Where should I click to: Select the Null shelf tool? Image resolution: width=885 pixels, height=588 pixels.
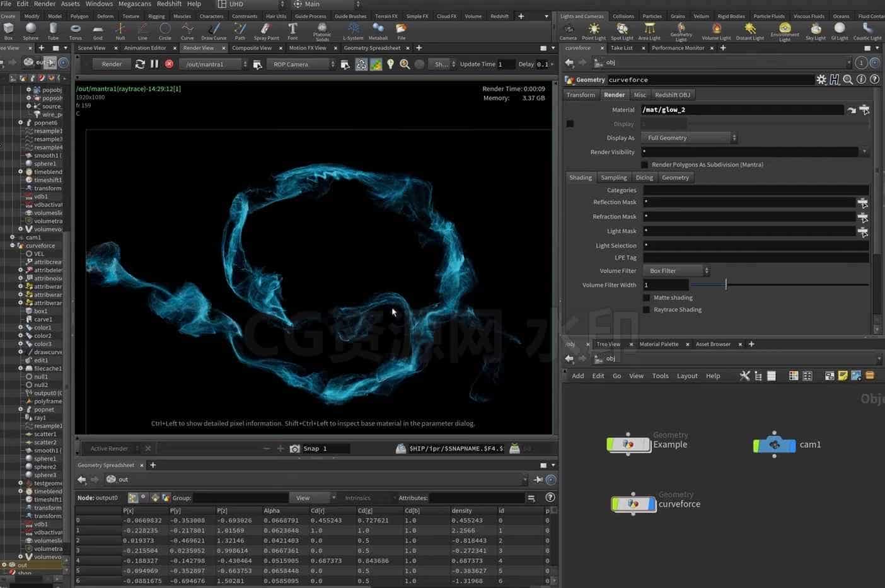coord(120,32)
